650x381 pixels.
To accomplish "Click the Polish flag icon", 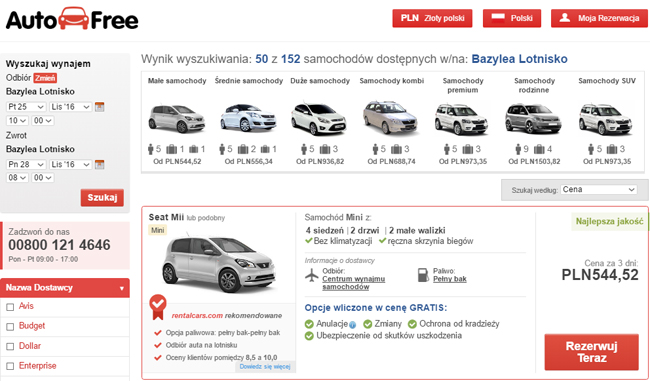I will (498, 17).
